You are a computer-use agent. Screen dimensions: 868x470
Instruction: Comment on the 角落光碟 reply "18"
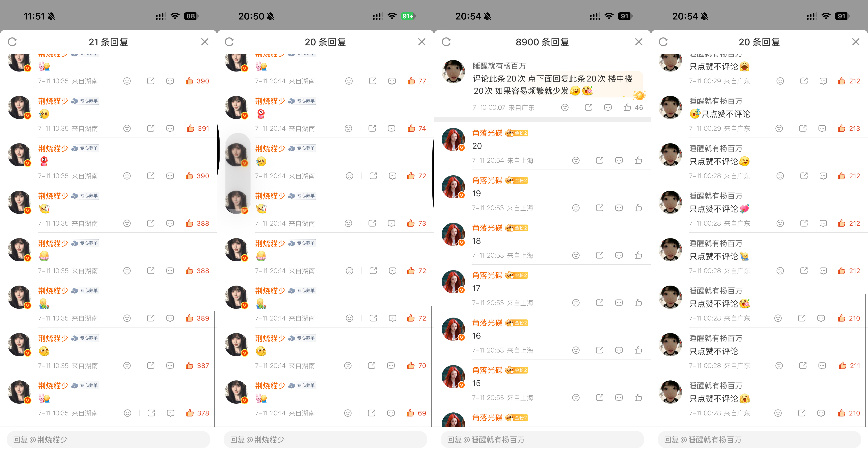click(619, 255)
